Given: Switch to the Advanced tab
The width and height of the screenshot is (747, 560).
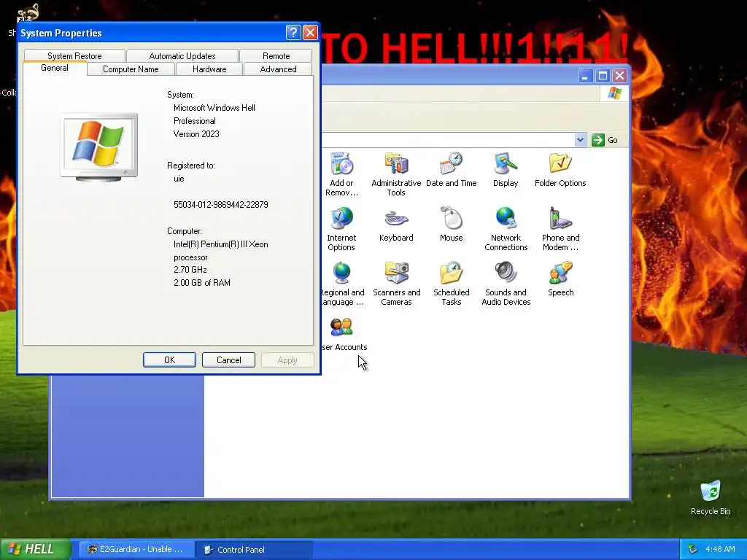Looking at the screenshot, I should (x=278, y=69).
